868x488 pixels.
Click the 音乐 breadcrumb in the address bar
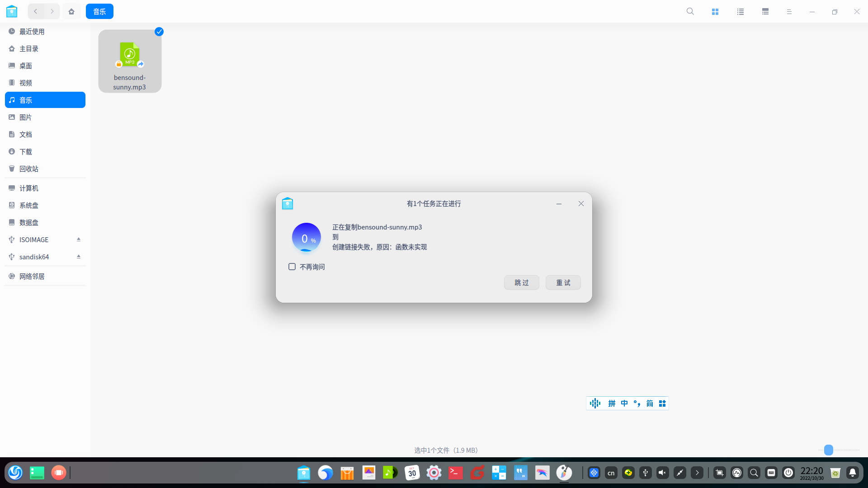click(99, 11)
